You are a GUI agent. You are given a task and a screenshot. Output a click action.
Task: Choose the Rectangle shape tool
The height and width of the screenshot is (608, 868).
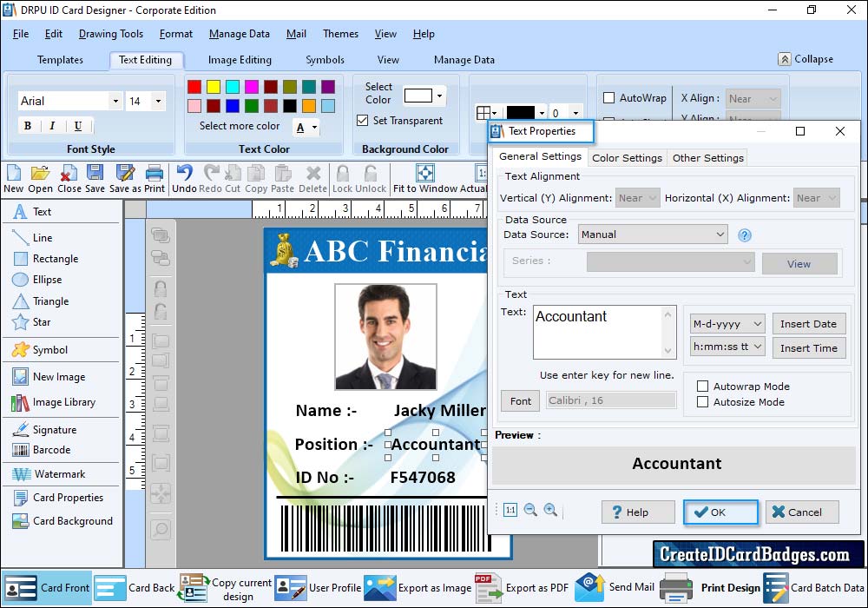[45, 259]
